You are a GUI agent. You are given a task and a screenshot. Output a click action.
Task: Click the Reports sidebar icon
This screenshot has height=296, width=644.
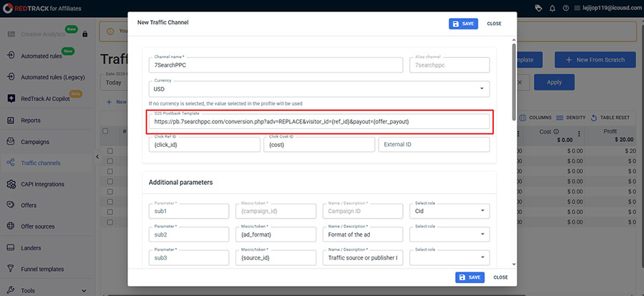point(11,120)
